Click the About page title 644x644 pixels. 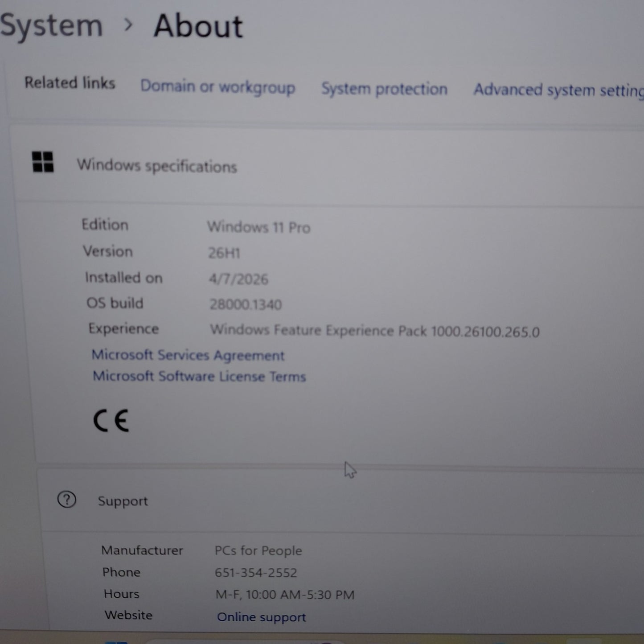tap(198, 26)
